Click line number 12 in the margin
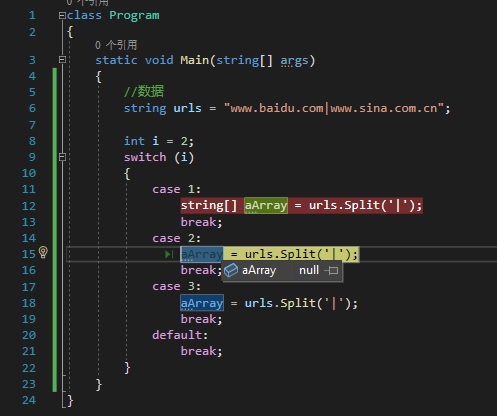The width and height of the screenshot is (497, 416). point(29,206)
